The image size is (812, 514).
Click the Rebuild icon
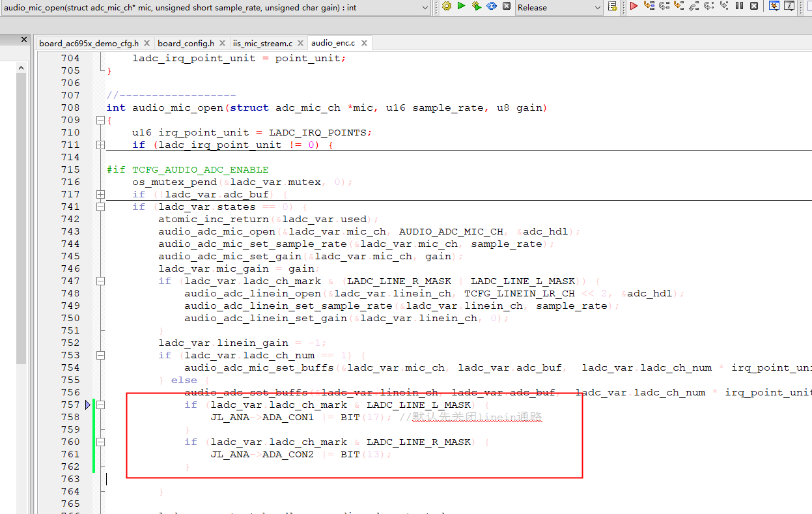point(492,6)
